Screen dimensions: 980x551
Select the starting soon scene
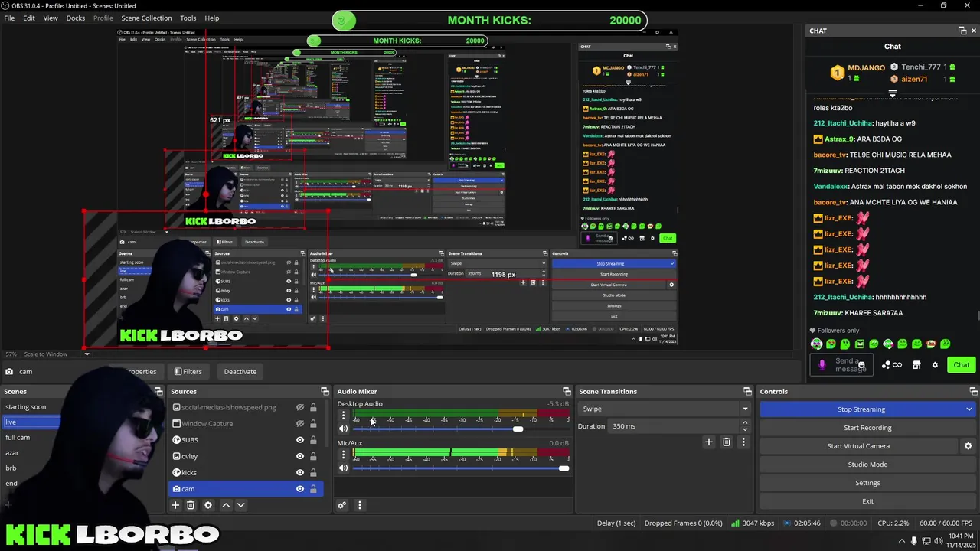point(26,407)
